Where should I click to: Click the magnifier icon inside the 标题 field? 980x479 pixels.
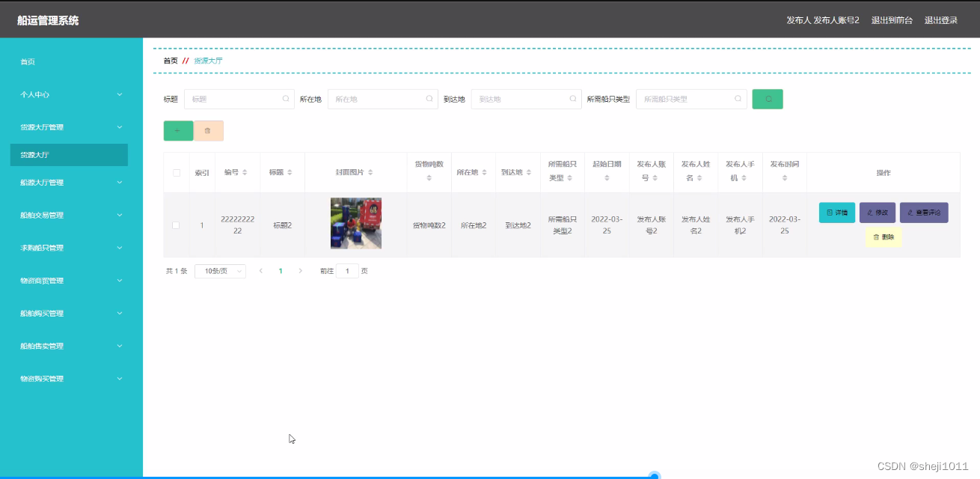286,98
